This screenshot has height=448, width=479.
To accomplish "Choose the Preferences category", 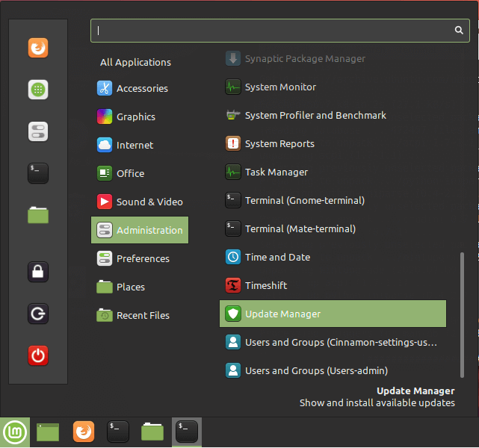I will coord(142,258).
